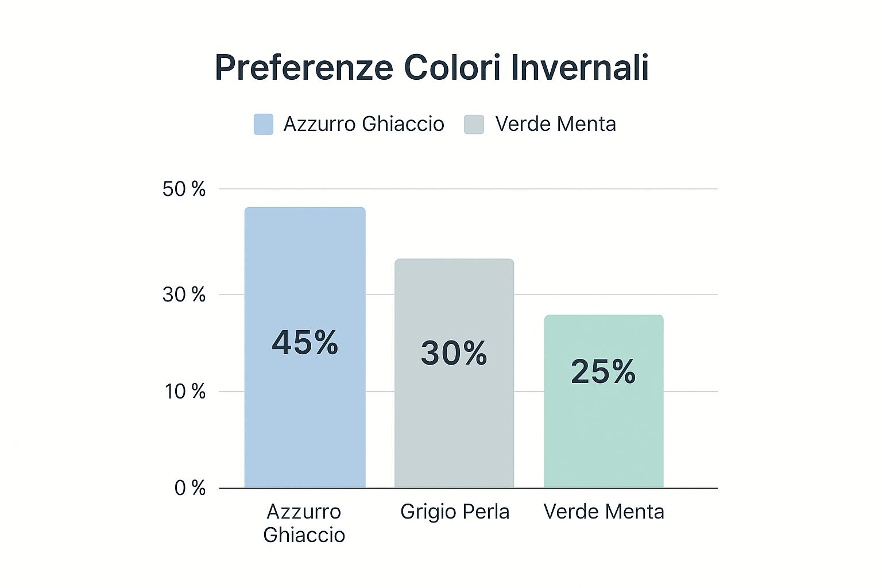This screenshot has height=588, width=882.
Task: Click the 0 % y-axis tick label
Action: pyautogui.click(x=190, y=488)
